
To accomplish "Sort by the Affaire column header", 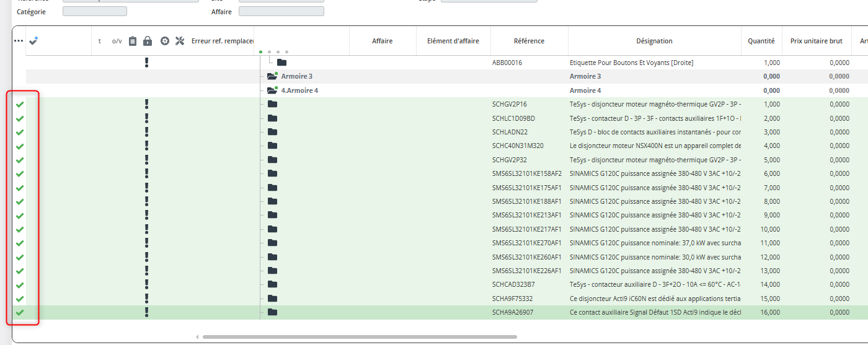I will (x=383, y=41).
